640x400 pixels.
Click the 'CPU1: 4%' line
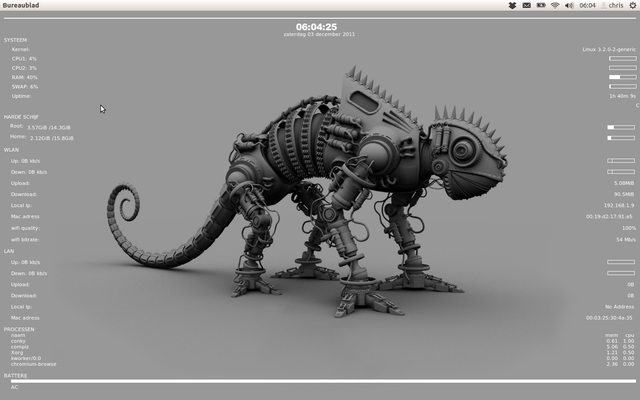click(x=24, y=59)
